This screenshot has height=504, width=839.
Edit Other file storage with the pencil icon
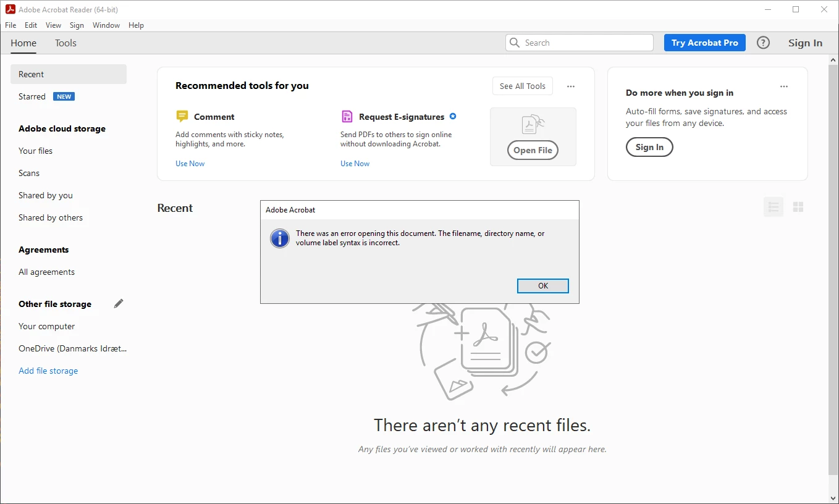click(119, 303)
